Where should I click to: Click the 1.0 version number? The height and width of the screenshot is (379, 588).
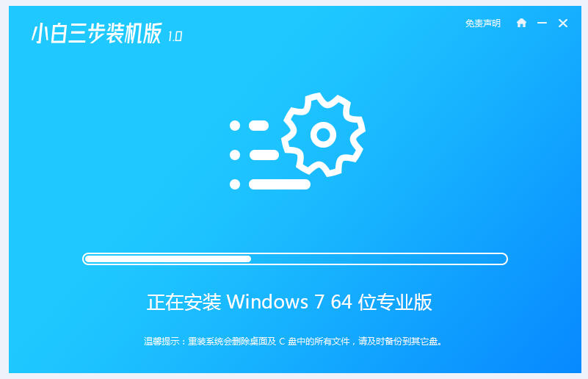(175, 37)
